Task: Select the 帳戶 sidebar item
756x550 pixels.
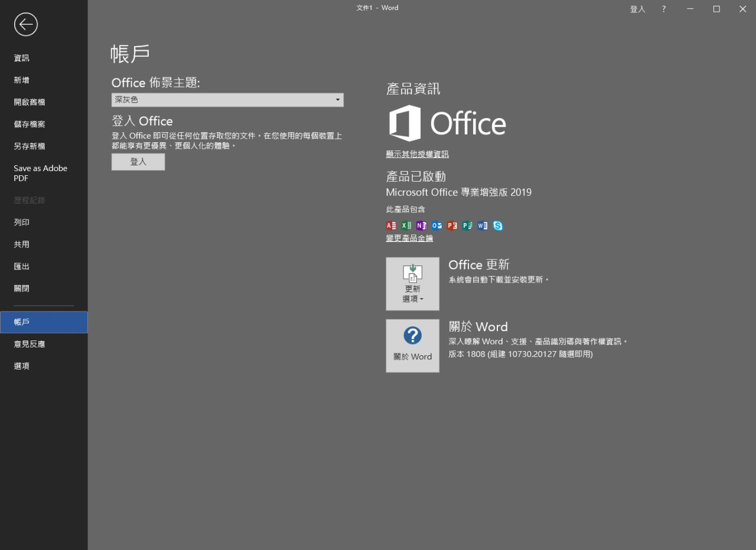Action: (x=44, y=322)
